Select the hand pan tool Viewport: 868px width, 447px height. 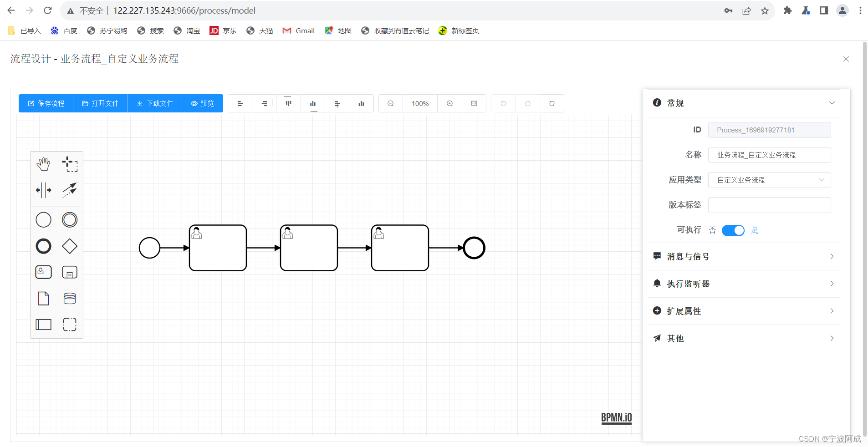click(x=44, y=164)
